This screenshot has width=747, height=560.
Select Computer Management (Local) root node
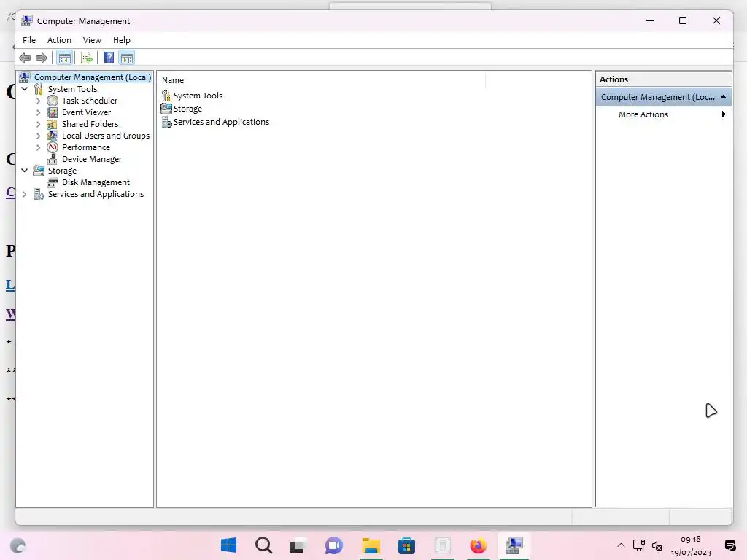[x=93, y=77]
